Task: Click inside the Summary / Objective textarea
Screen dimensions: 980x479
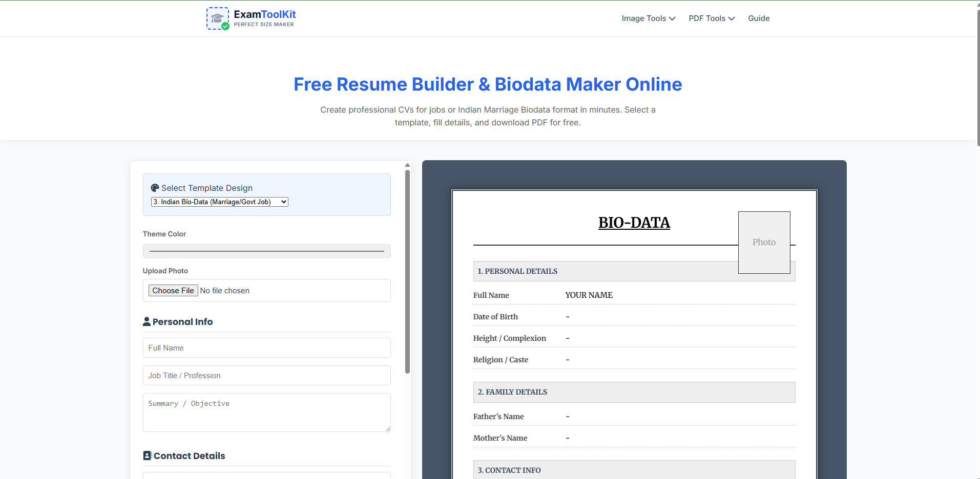Action: click(x=266, y=412)
